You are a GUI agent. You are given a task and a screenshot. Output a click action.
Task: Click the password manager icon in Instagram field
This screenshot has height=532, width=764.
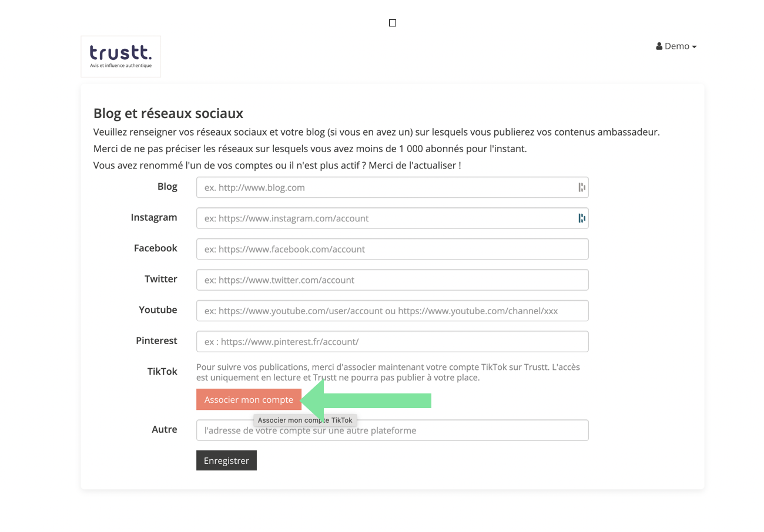[x=582, y=218]
